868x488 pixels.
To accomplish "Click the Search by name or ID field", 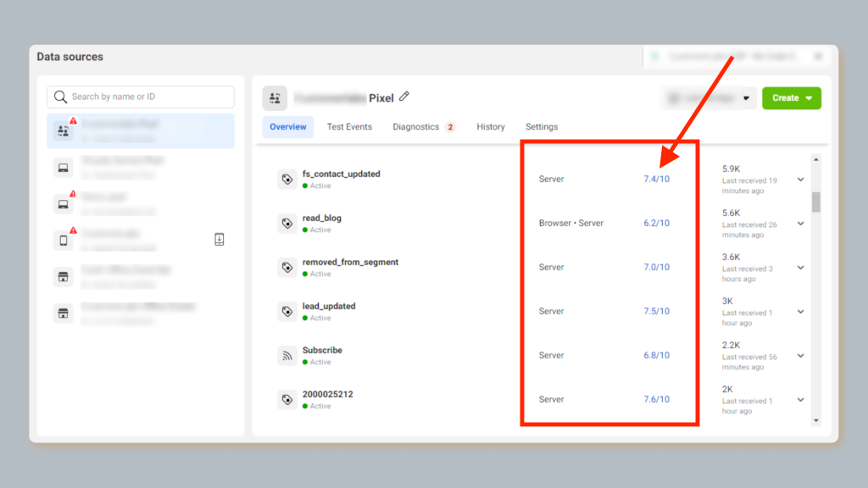I will point(141,97).
